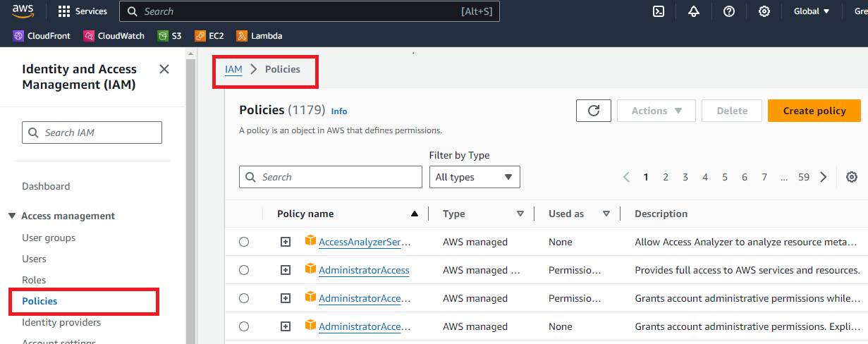Go to page 2 of policies
The image size is (868, 344).
[x=666, y=177]
